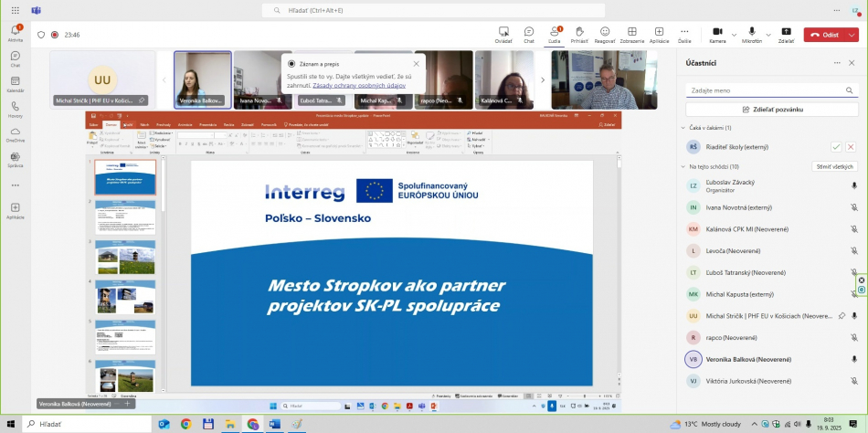Open the Reagovať reactions menu
Viewport: 868px width, 433px height.
605,34
